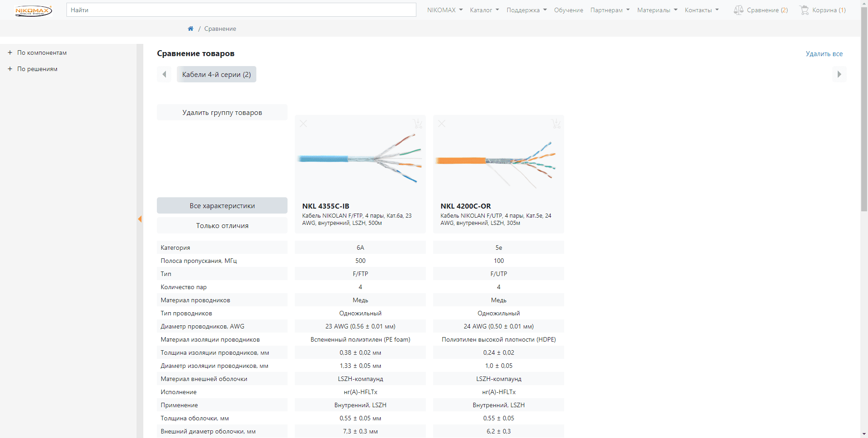The image size is (868, 438).
Task: Click the 24 AWG (0,50 ± 0,01 мм) value
Action: point(499,326)
